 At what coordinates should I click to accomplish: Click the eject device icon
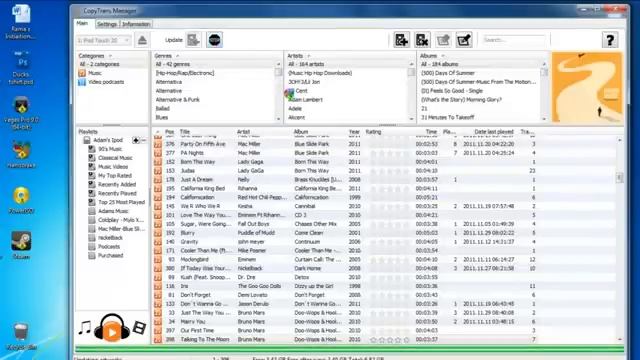coord(142,40)
